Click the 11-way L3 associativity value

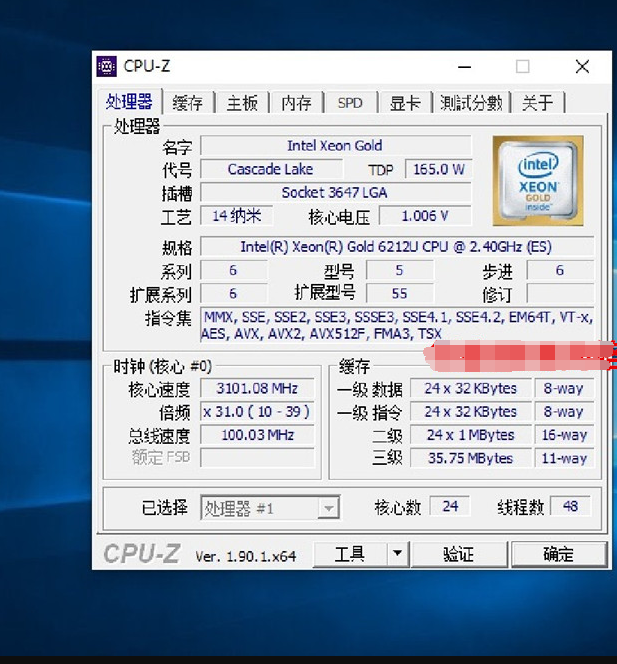[564, 458]
